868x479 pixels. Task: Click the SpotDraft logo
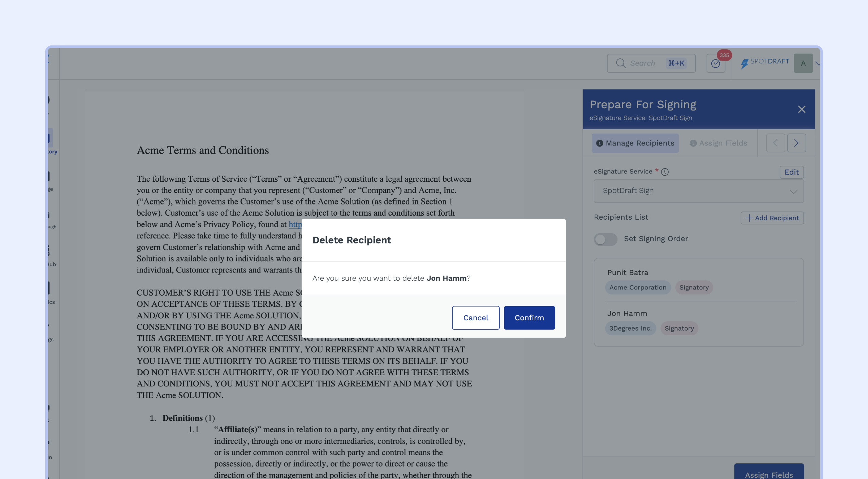pos(765,63)
